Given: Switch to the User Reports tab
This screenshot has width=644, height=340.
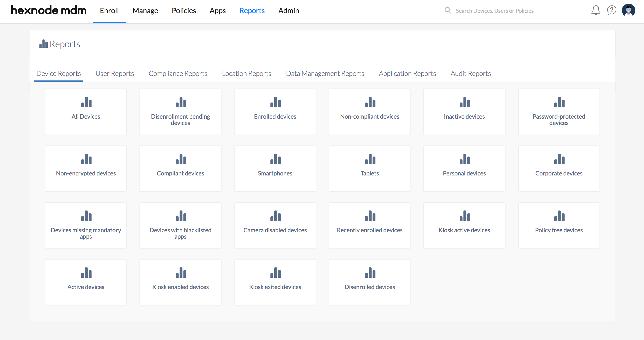Looking at the screenshot, I should [x=115, y=74].
